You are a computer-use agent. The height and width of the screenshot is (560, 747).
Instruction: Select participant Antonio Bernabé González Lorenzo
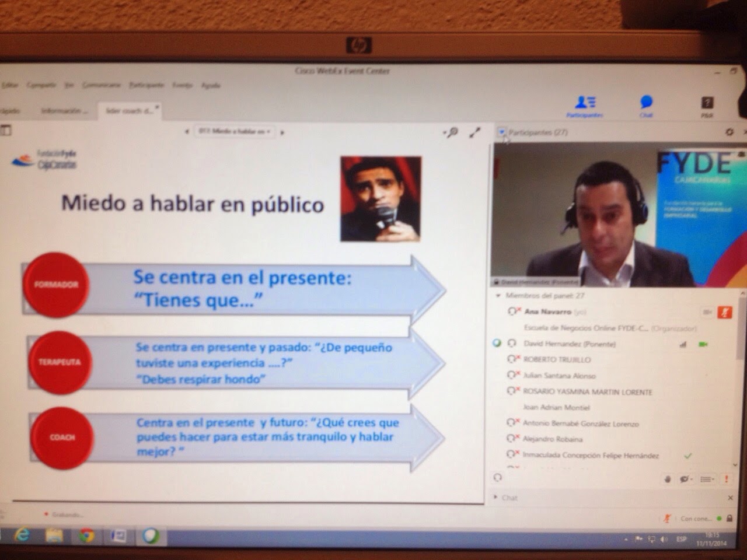[x=580, y=423]
